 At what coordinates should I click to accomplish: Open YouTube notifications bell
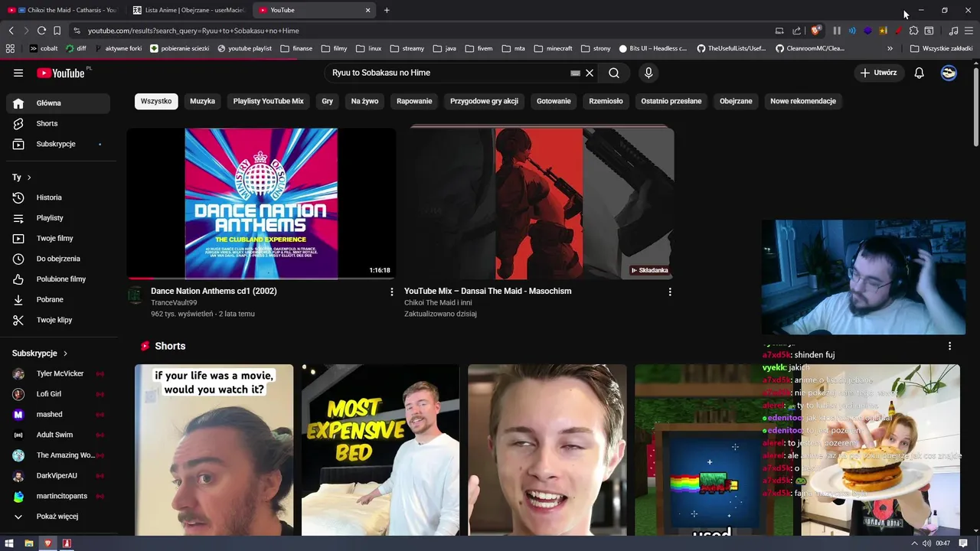pos(920,73)
